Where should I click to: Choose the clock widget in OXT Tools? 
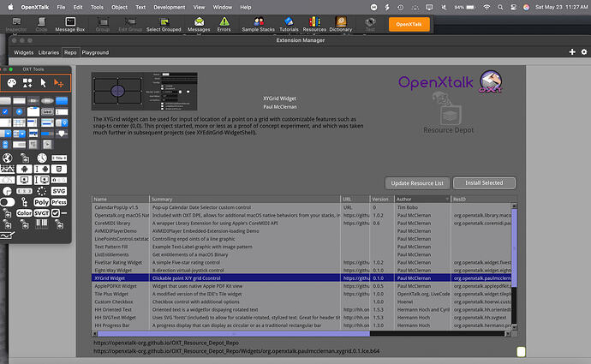42,158
